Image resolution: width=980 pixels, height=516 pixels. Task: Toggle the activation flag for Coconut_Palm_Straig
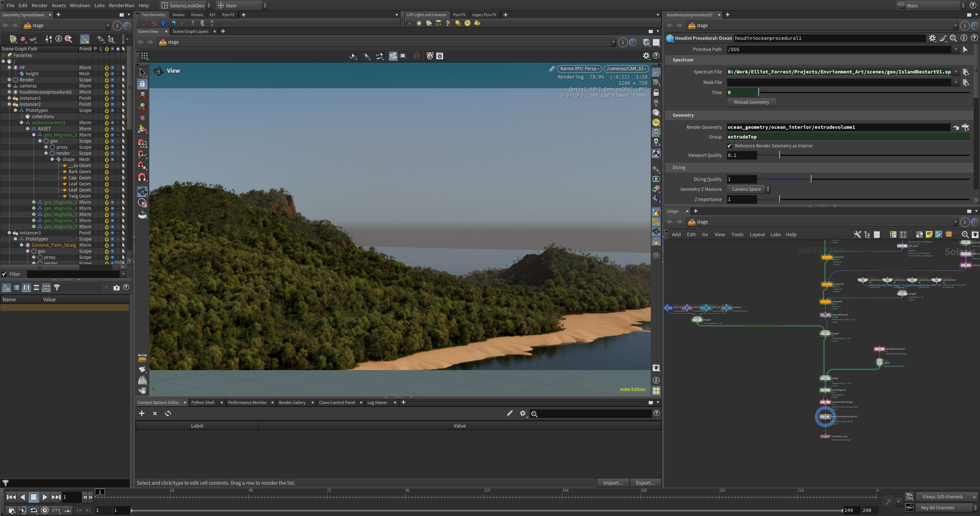107,245
